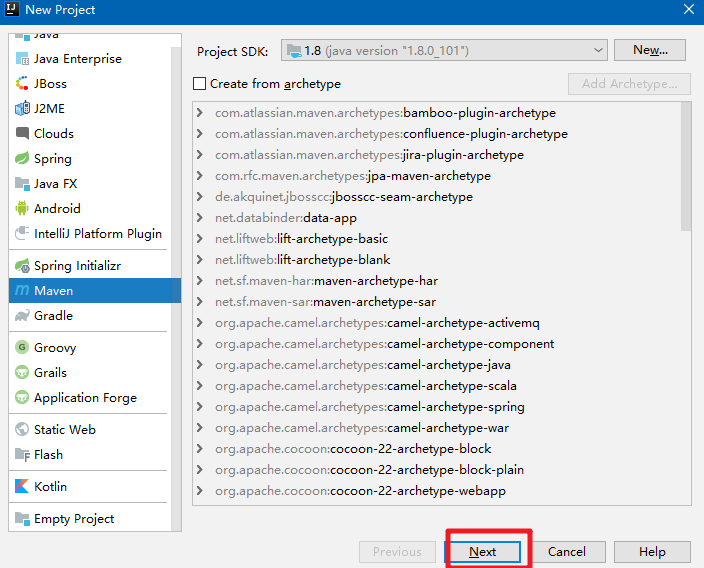Select camel-archetype-component row

[x=439, y=344]
